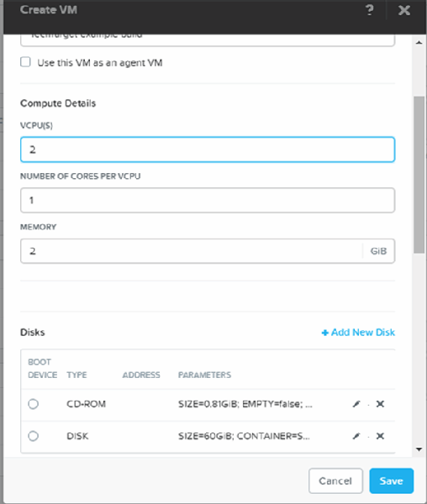Click the Compute Details heading
The image size is (427, 504).
click(58, 103)
